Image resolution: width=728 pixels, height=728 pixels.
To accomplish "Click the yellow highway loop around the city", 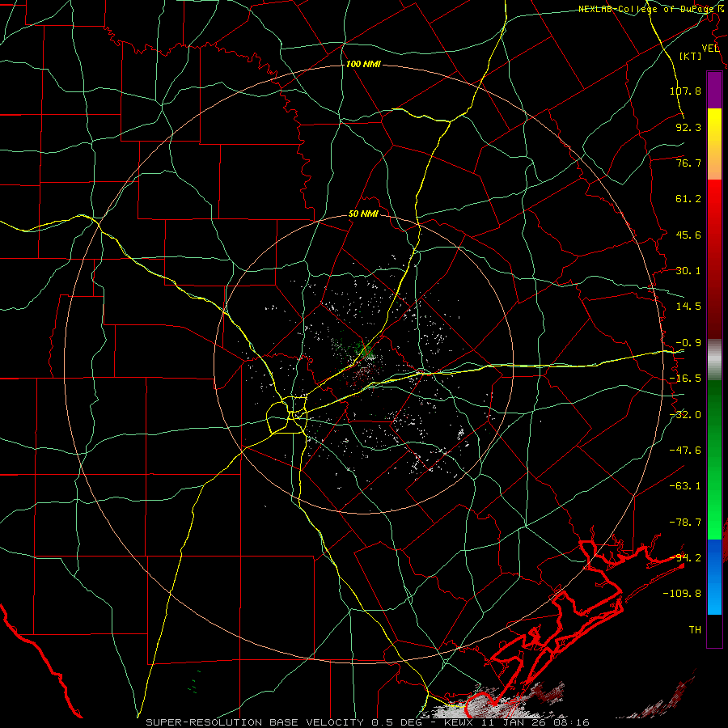I will [287, 415].
